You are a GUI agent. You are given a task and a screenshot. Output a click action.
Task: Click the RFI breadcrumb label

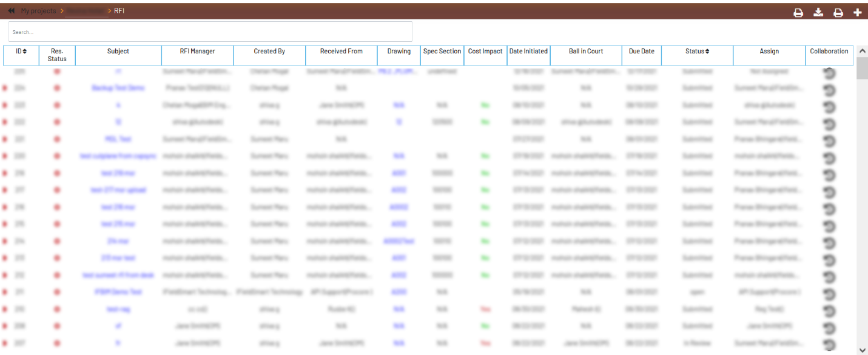tap(119, 11)
